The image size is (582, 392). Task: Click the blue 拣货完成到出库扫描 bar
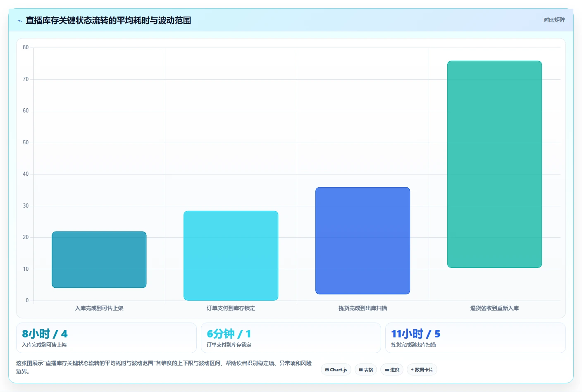(x=363, y=241)
